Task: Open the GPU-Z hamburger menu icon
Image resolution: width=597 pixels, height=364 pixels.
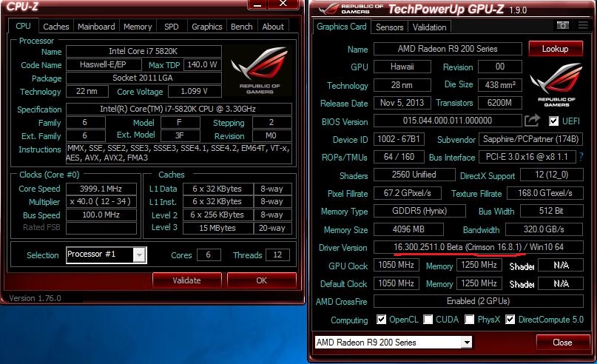Action: click(583, 25)
